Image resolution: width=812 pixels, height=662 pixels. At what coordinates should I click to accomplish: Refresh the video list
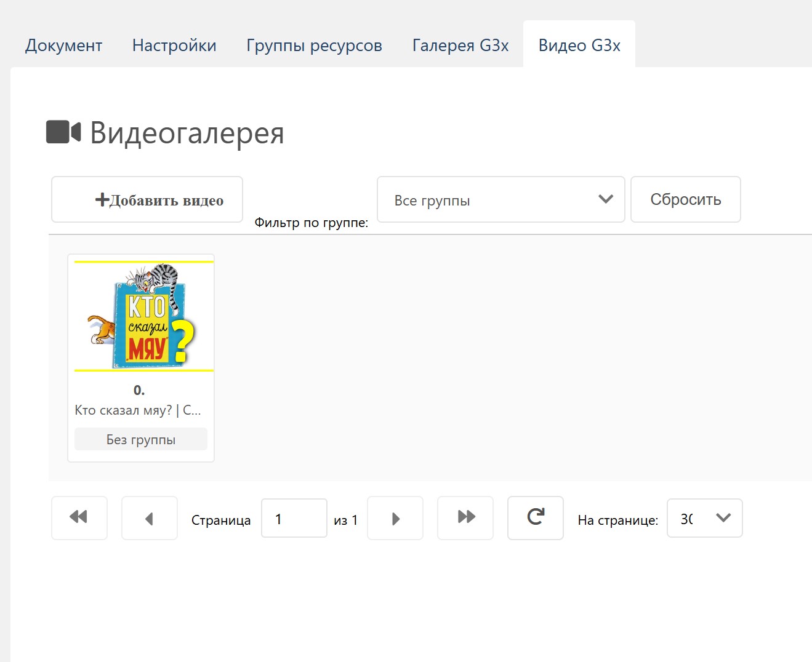(535, 517)
